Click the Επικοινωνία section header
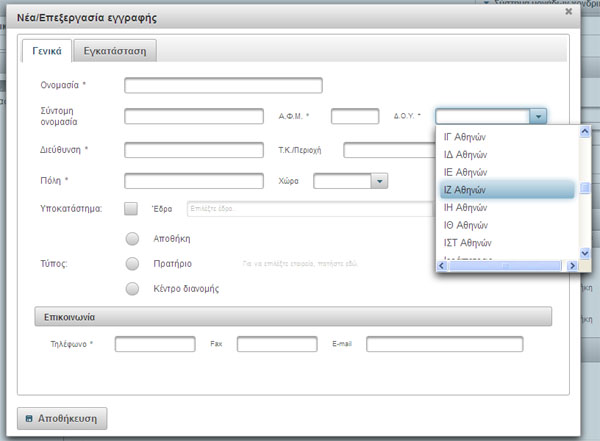The width and height of the screenshot is (600, 441). pos(293,317)
